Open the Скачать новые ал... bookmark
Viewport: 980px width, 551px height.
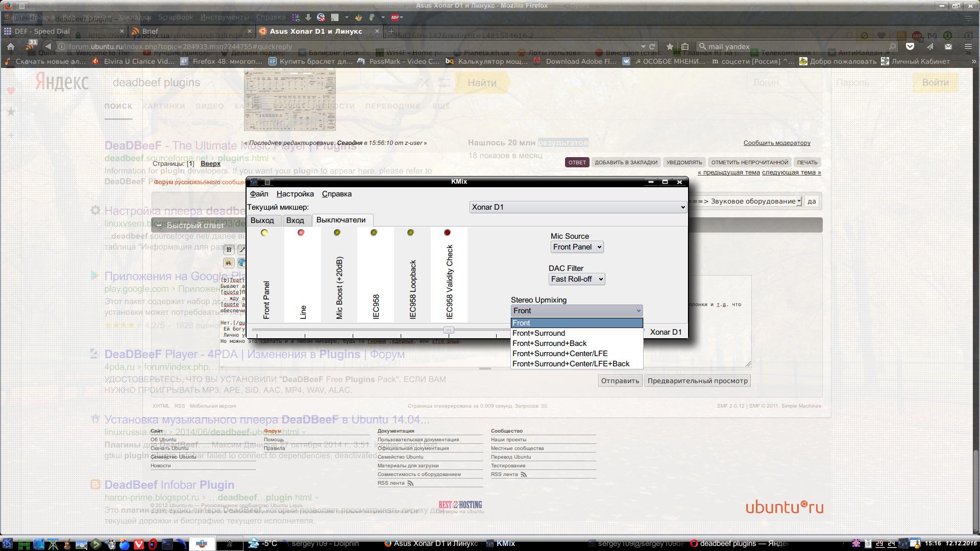45,61
